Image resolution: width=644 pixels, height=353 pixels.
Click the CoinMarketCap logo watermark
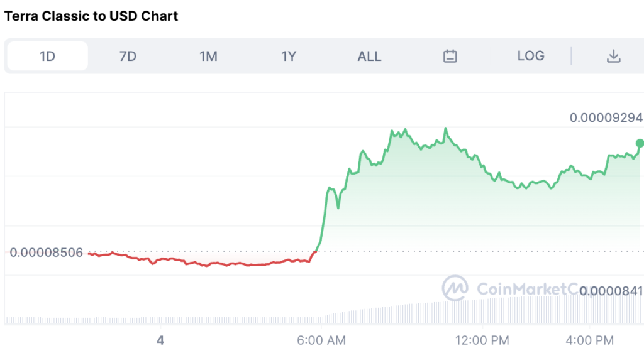coord(455,288)
